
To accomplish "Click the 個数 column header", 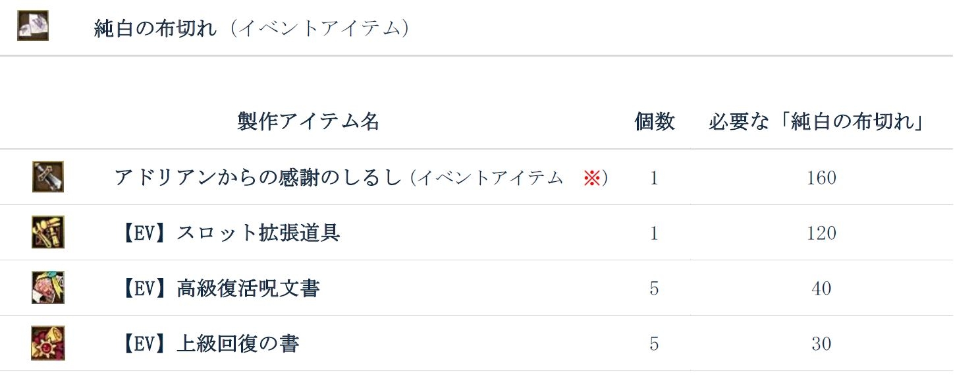I will [x=654, y=121].
